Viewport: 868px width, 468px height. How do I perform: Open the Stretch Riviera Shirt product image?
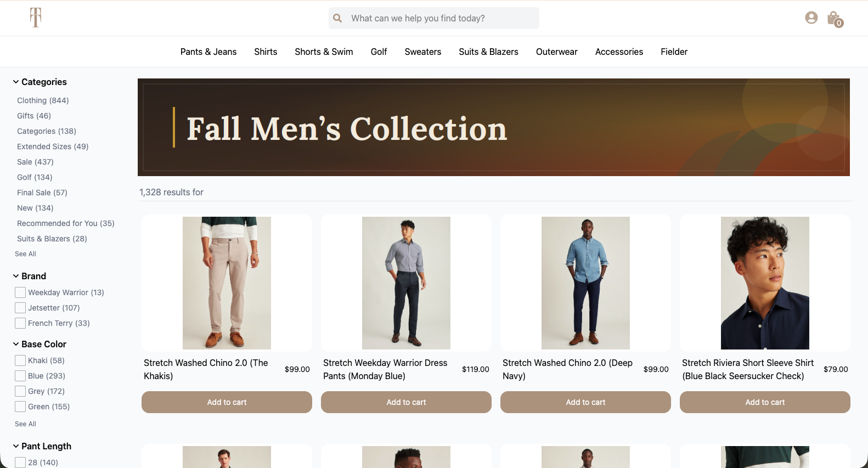point(765,283)
